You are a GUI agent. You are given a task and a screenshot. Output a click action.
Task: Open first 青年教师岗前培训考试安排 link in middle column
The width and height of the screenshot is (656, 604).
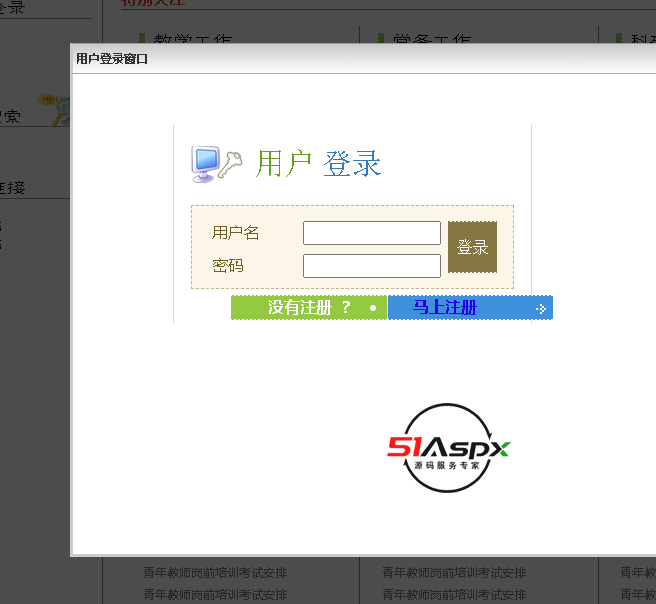[454, 572]
